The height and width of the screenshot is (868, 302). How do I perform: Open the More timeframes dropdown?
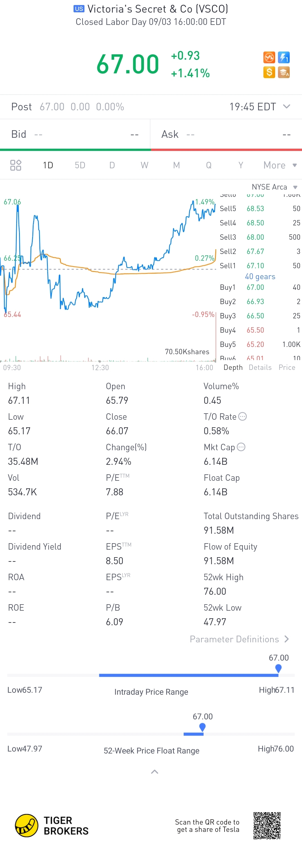click(280, 165)
